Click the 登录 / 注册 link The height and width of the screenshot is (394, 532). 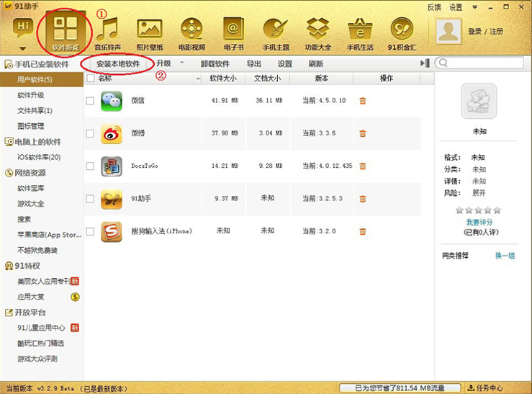485,32
